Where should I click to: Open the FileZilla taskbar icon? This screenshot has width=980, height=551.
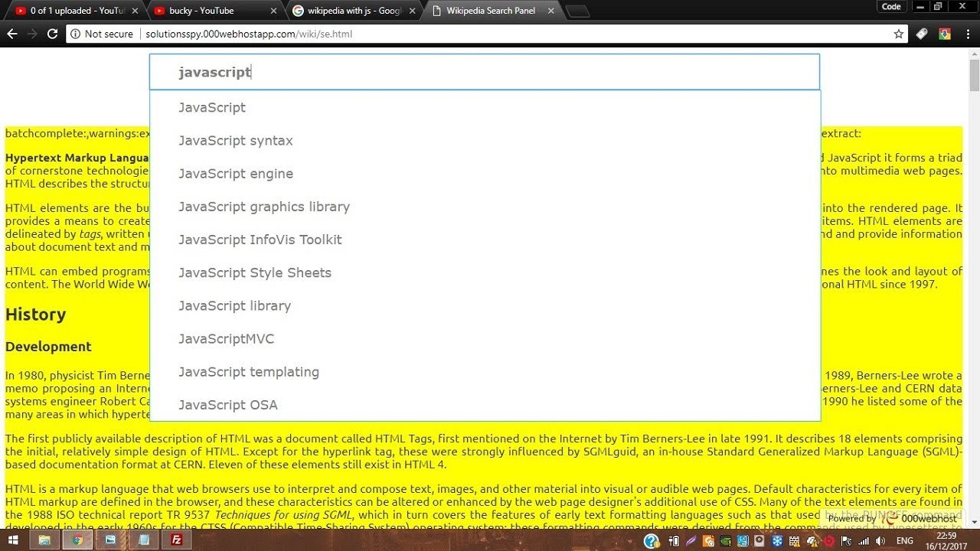177,540
